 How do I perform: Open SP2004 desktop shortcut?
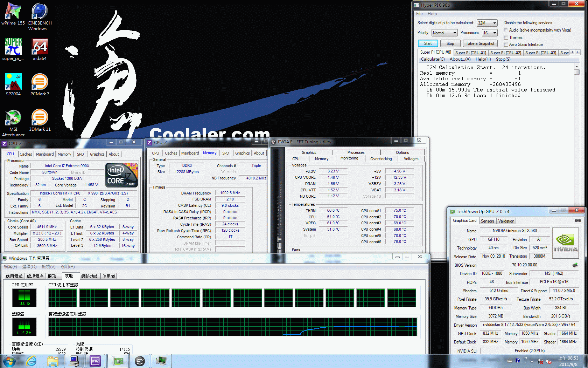[x=13, y=85]
